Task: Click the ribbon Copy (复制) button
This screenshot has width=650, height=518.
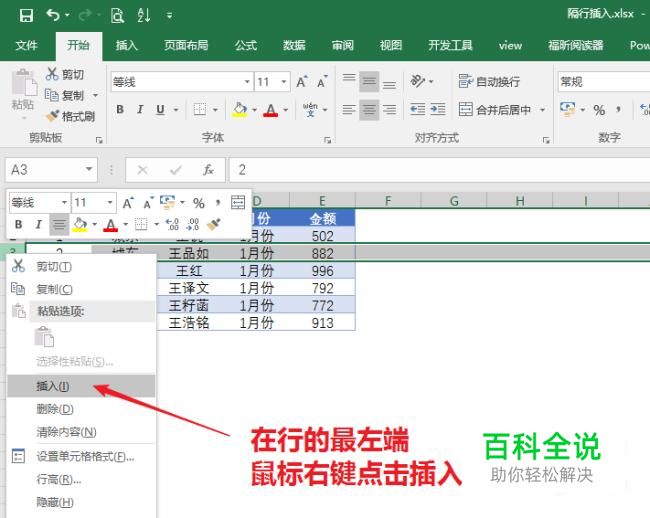Action: [x=65, y=95]
